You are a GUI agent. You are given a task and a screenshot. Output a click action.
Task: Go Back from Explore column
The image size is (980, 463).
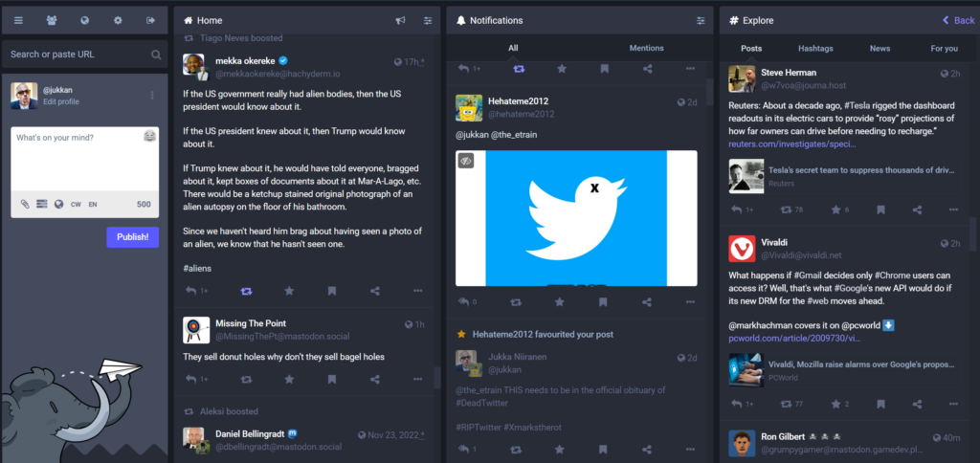coord(958,21)
